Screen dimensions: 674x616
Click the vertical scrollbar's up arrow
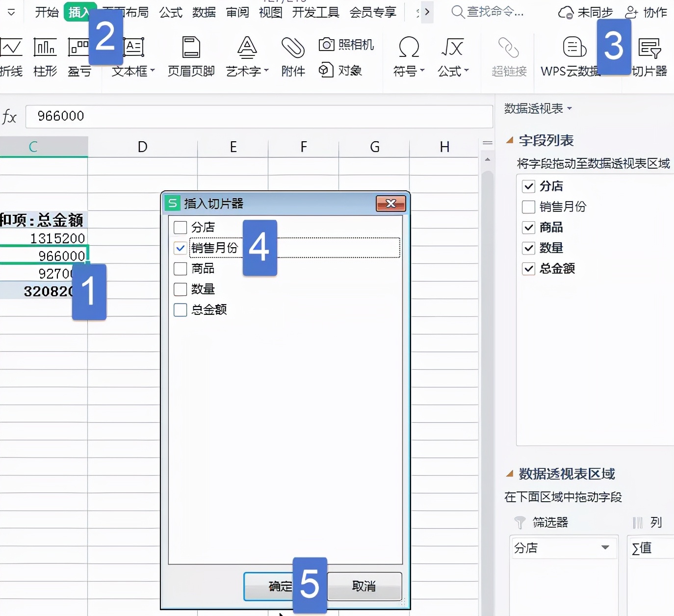click(x=487, y=160)
